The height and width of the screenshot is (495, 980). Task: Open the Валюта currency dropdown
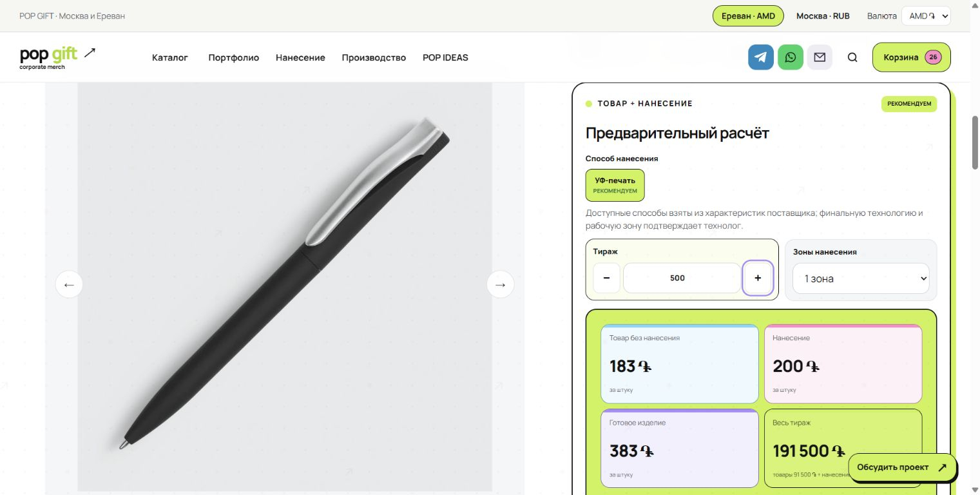926,16
